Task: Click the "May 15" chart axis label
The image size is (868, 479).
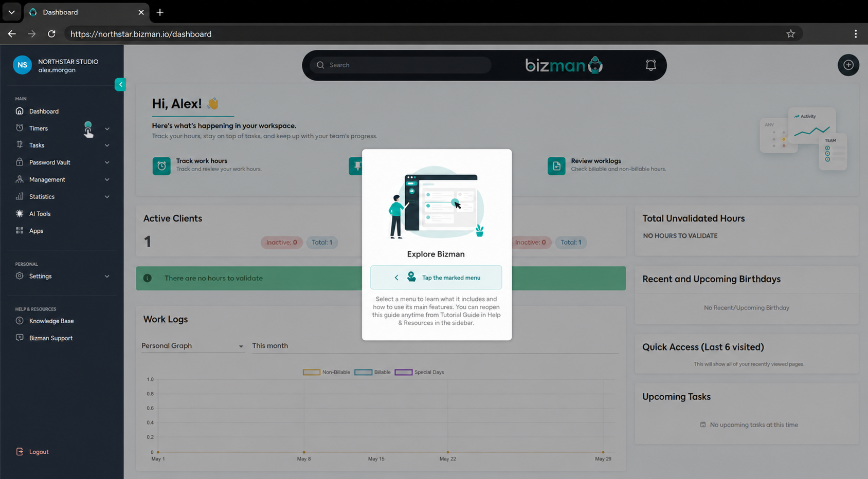Action: click(x=376, y=459)
